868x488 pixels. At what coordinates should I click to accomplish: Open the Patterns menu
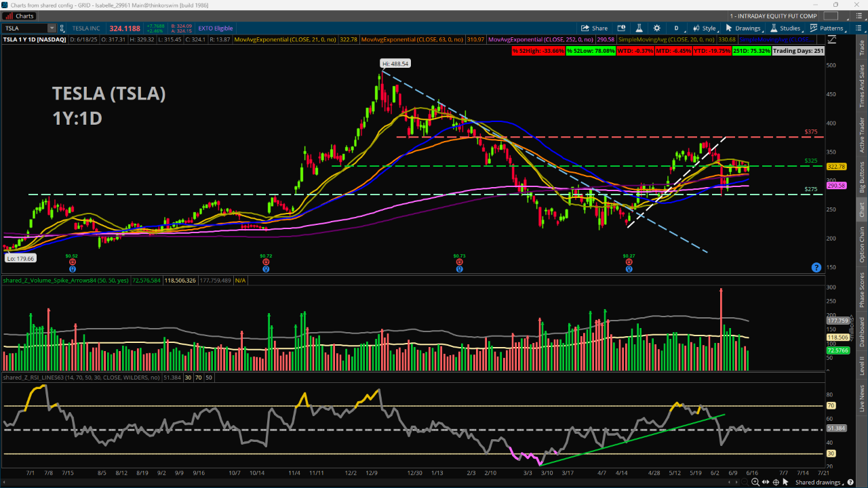point(830,28)
